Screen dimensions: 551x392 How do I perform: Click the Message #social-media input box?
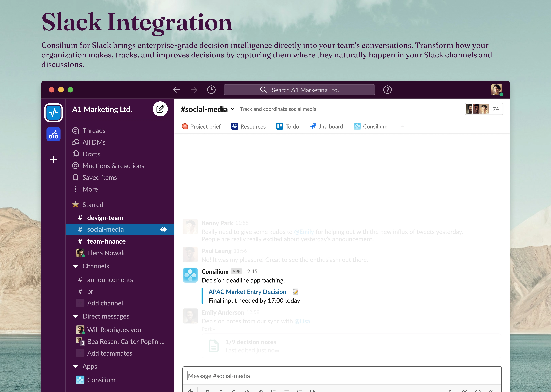[342, 376]
